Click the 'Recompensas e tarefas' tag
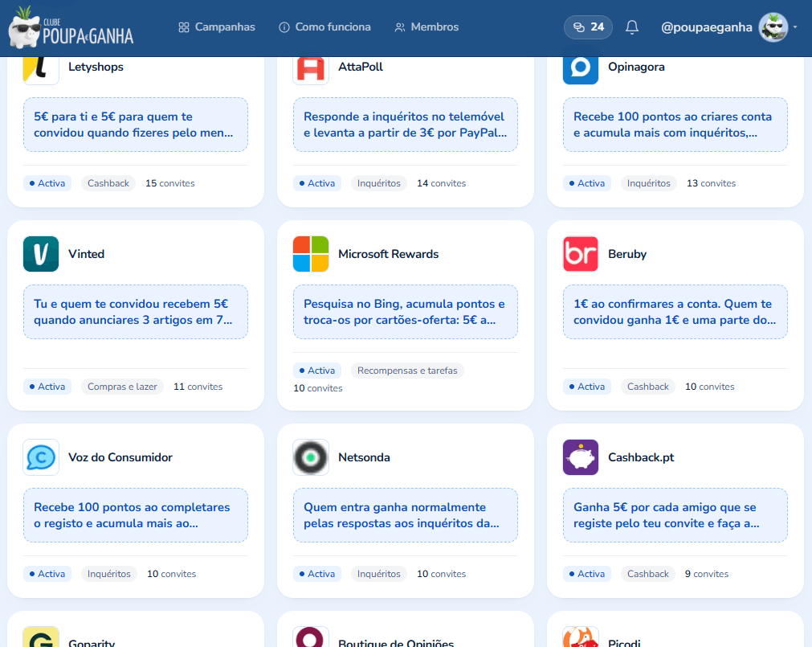The height and width of the screenshot is (647, 812). [x=407, y=371]
